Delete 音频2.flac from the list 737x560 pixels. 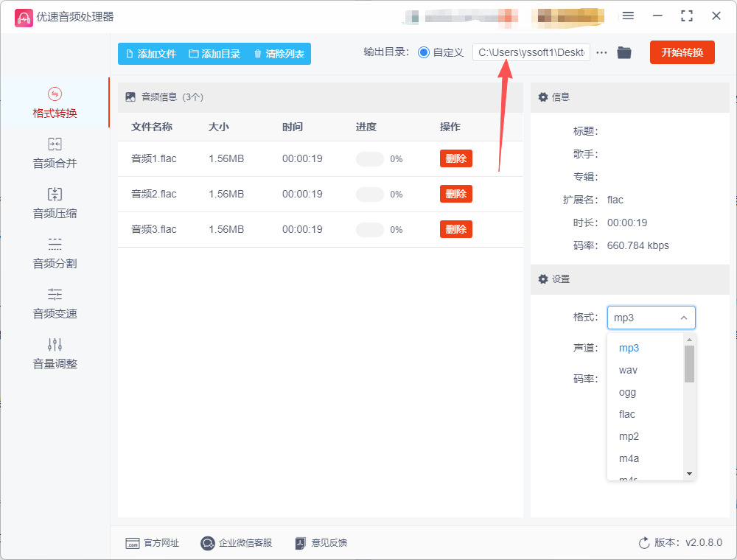point(456,194)
